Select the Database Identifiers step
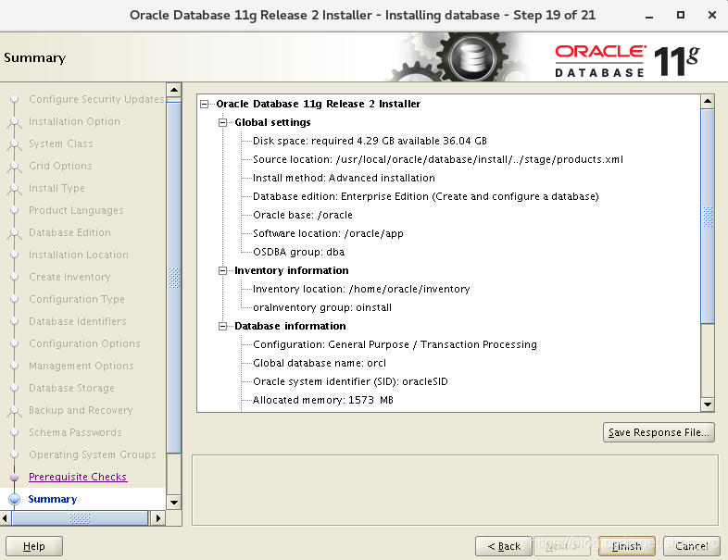The width and height of the screenshot is (728, 560). pyautogui.click(x=78, y=321)
